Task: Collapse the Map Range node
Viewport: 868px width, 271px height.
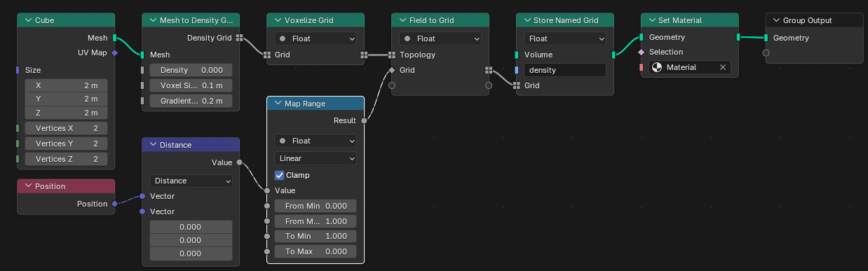Action: (278, 104)
